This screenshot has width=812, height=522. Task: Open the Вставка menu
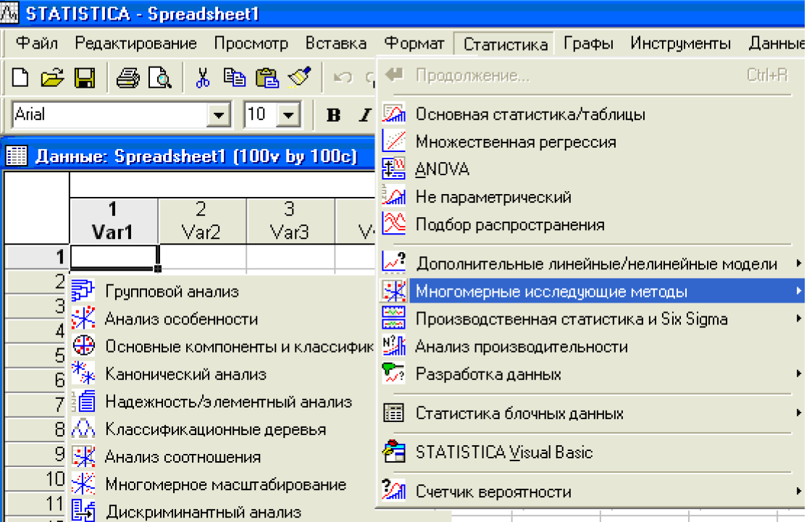click(x=336, y=43)
